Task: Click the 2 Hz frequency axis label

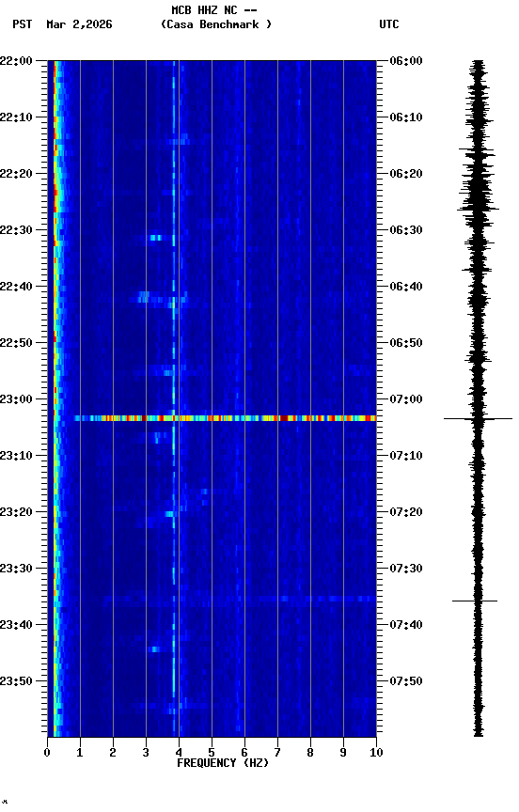Action: [113, 753]
